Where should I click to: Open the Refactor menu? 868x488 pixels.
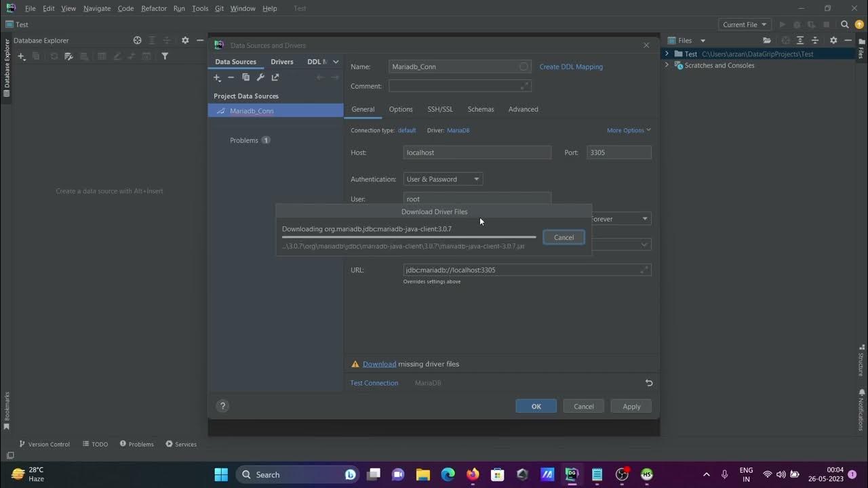(x=154, y=8)
